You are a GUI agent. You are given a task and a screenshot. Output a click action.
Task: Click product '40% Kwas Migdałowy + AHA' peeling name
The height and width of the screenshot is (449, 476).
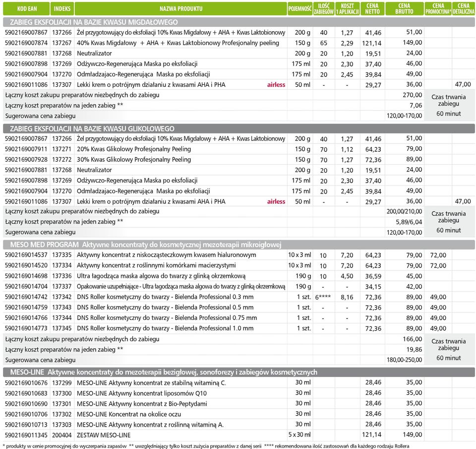pyautogui.click(x=178, y=43)
